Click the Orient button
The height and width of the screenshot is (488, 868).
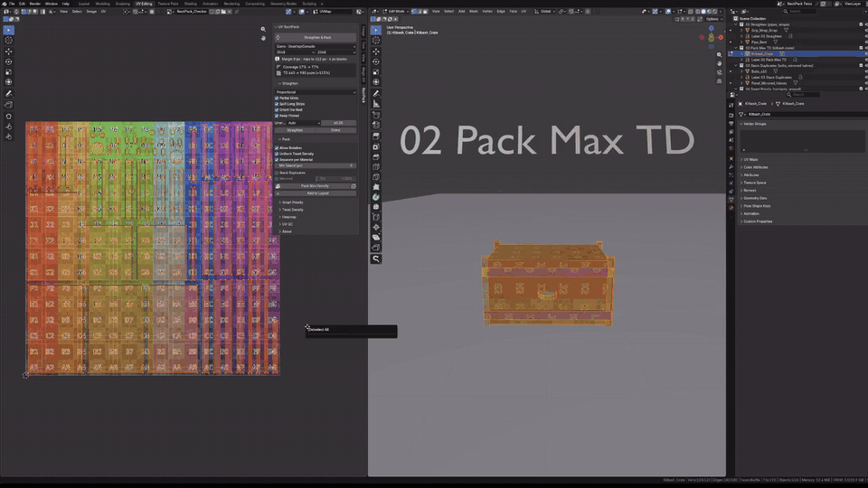tap(335, 130)
